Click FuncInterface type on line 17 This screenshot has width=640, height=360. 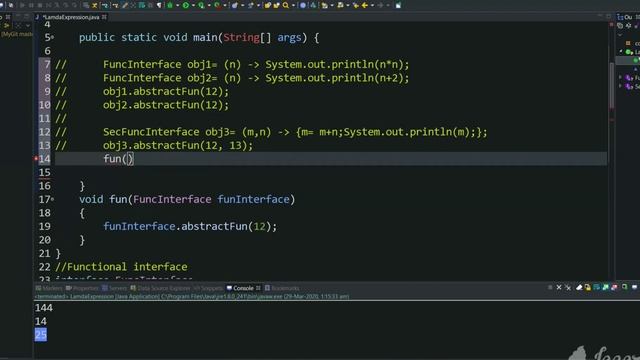pyautogui.click(x=172, y=199)
